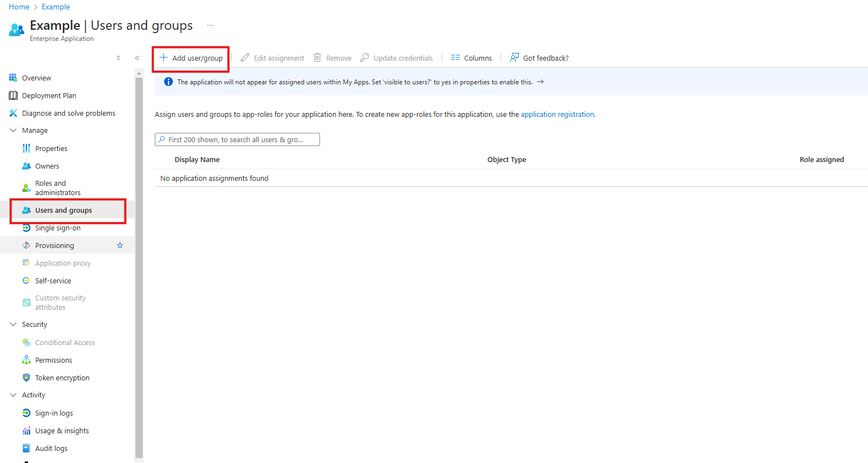This screenshot has width=868, height=463.
Task: Click the Got feedback? icon
Action: tap(514, 58)
